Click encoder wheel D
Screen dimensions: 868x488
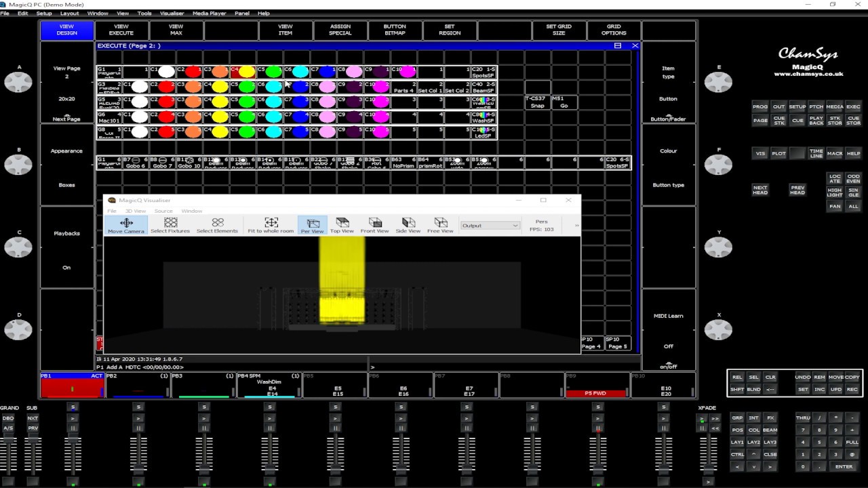(x=18, y=330)
